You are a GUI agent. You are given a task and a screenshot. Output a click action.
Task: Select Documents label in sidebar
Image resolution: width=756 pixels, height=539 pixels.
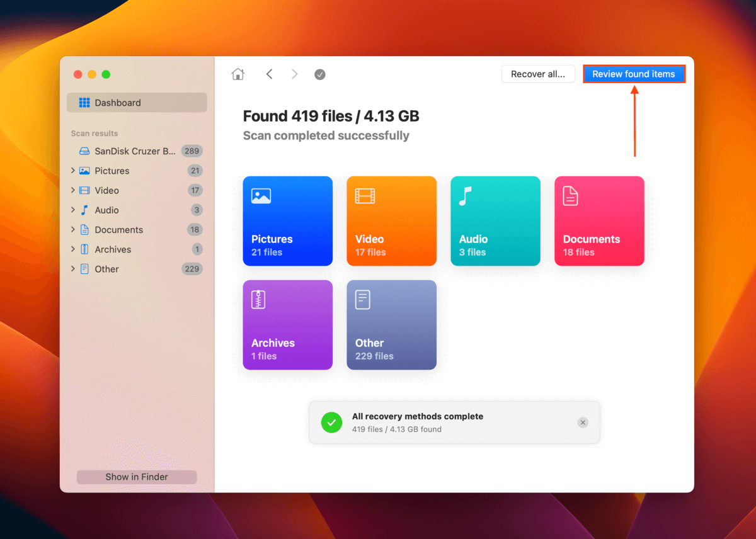tap(119, 229)
